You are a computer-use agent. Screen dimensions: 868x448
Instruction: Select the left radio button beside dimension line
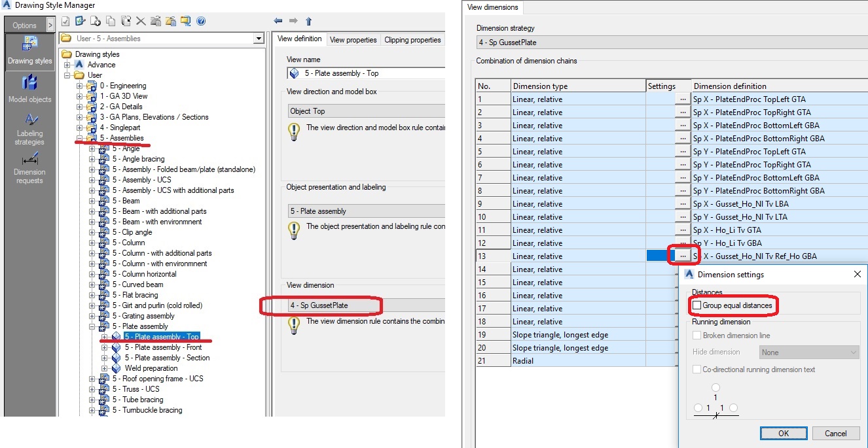point(698,408)
